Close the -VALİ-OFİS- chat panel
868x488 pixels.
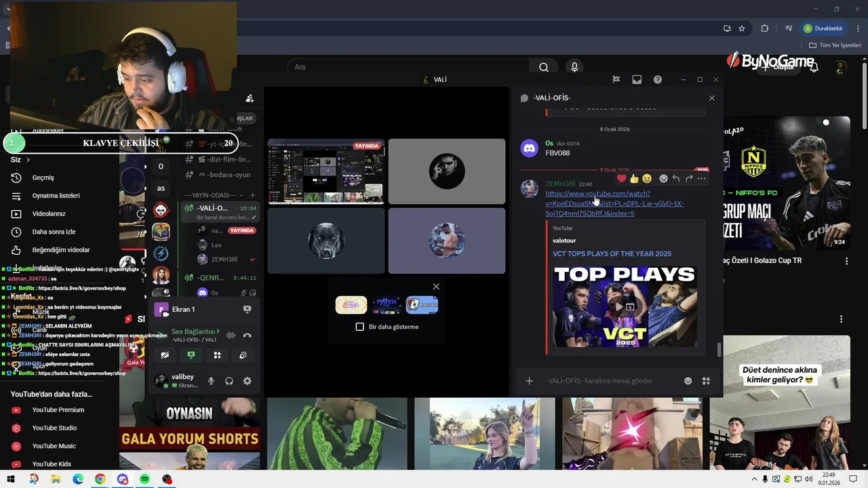tap(711, 98)
